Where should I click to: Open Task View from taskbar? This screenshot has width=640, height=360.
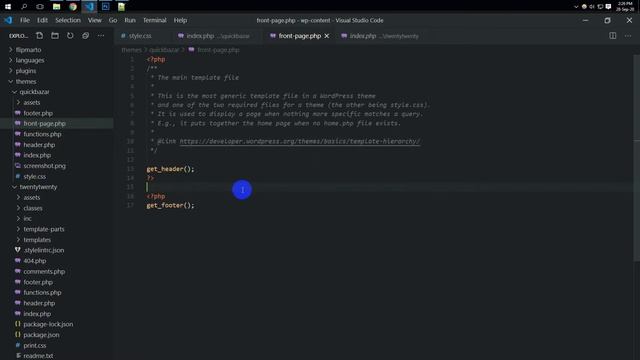pyautogui.click(x=40, y=7)
